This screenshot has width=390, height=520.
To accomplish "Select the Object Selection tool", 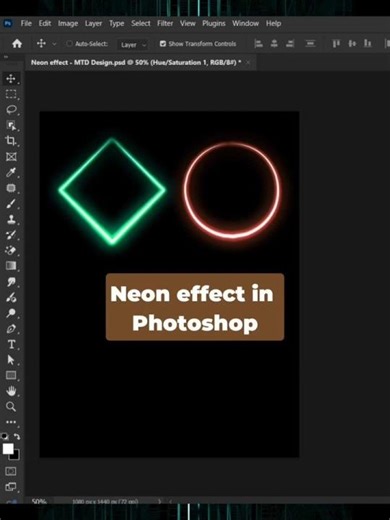I will coord(11,125).
